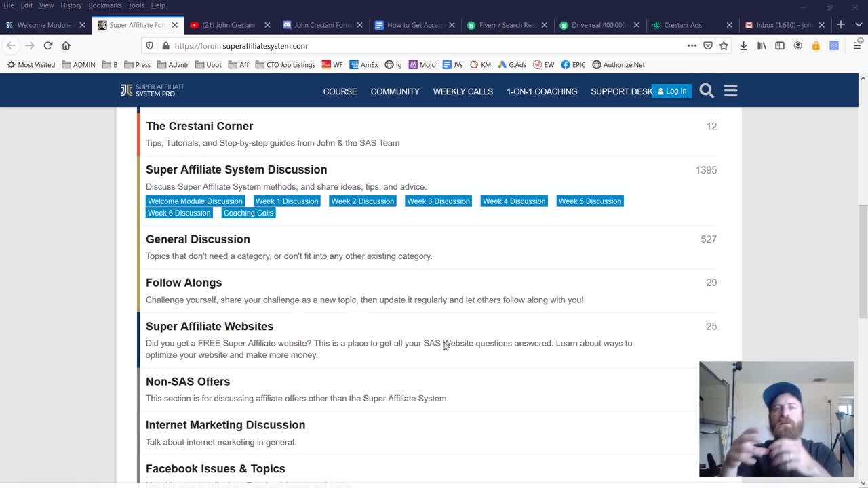Click the padlock site security icon

pos(165,46)
